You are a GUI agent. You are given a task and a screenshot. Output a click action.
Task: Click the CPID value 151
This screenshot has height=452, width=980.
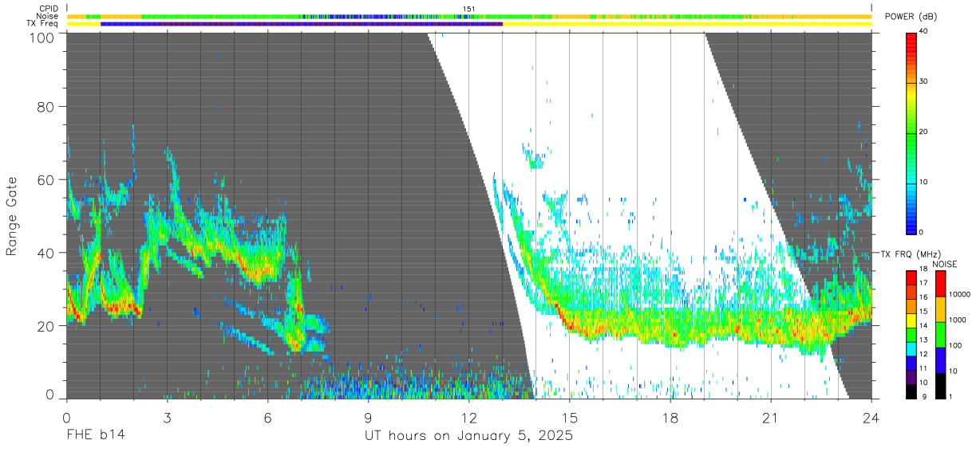469,8
